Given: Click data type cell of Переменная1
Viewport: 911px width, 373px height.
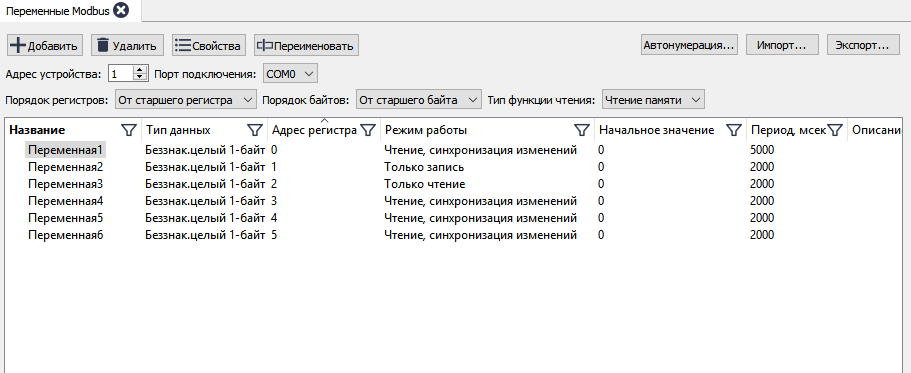Looking at the screenshot, I should (205, 150).
